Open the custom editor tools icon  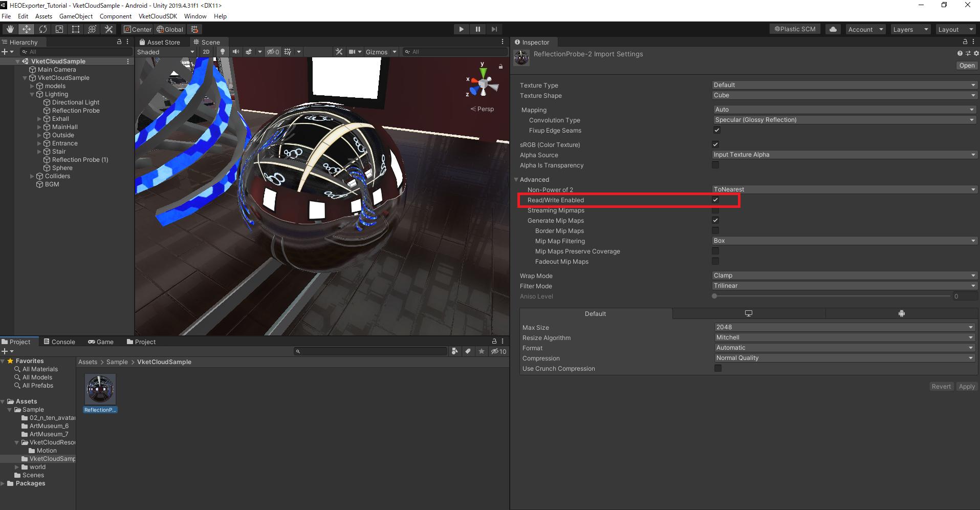click(108, 29)
